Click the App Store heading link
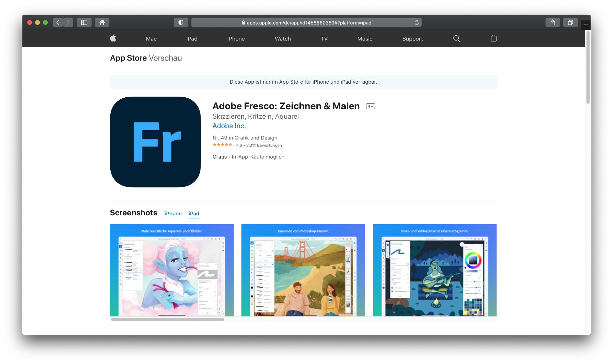The width and height of the screenshot is (613, 364). [x=128, y=58]
